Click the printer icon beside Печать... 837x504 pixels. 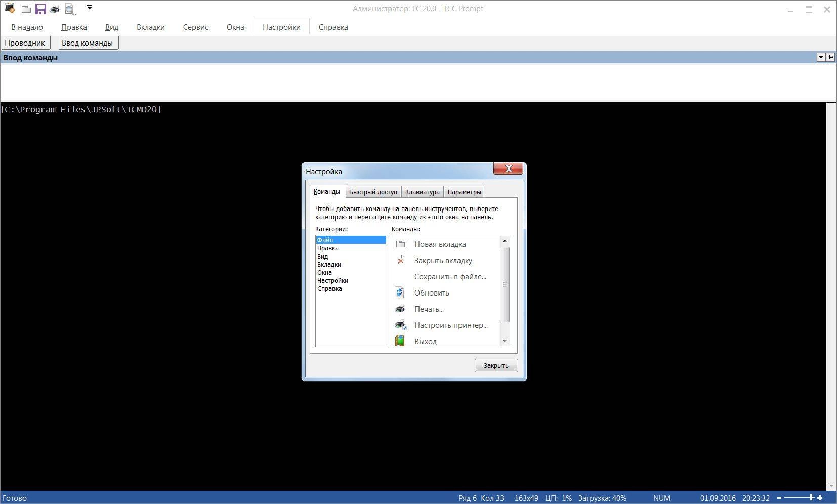tap(400, 309)
